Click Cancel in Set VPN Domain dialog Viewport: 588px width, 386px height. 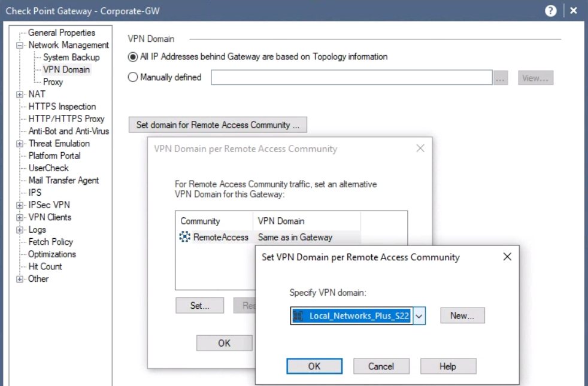pos(381,366)
